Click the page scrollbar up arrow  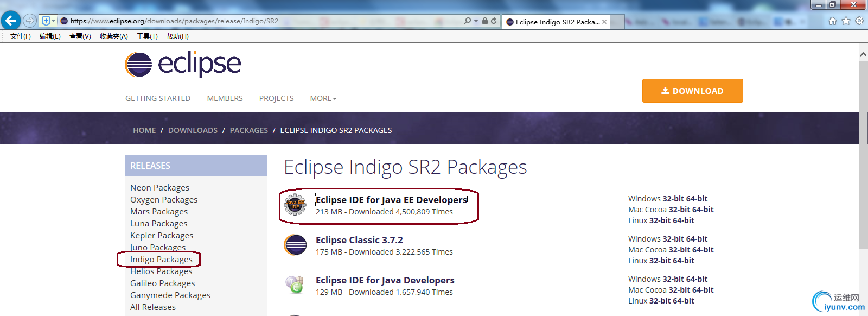point(863,54)
